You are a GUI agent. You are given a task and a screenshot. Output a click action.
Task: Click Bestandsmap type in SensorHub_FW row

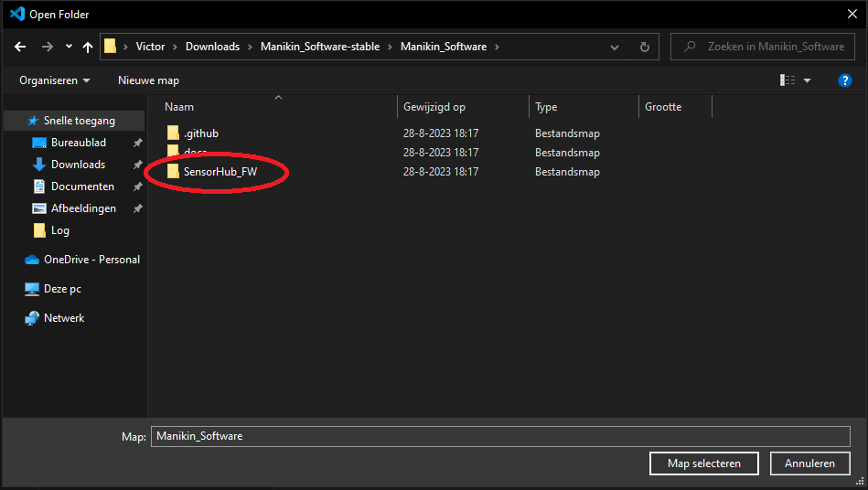tap(567, 172)
